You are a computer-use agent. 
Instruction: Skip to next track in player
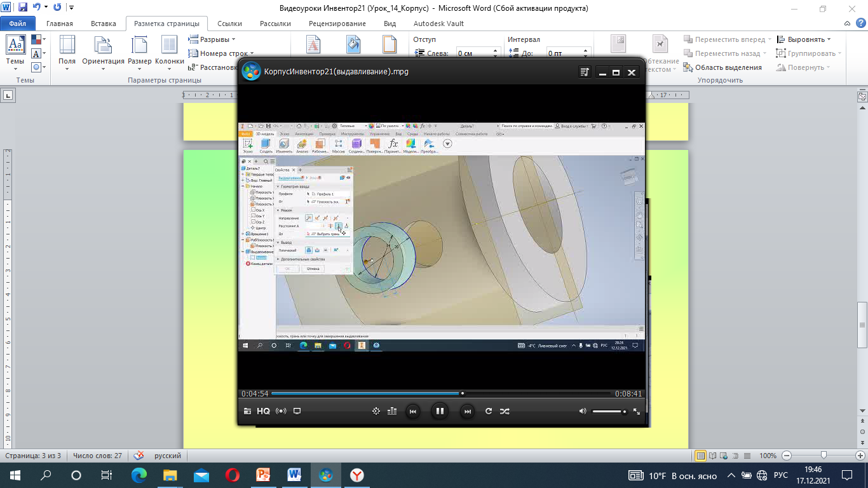(467, 411)
